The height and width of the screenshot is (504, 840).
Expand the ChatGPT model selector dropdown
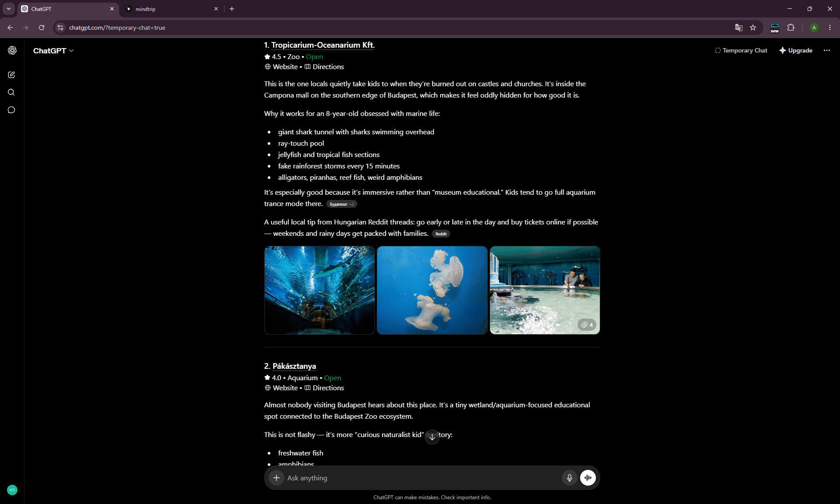point(53,51)
